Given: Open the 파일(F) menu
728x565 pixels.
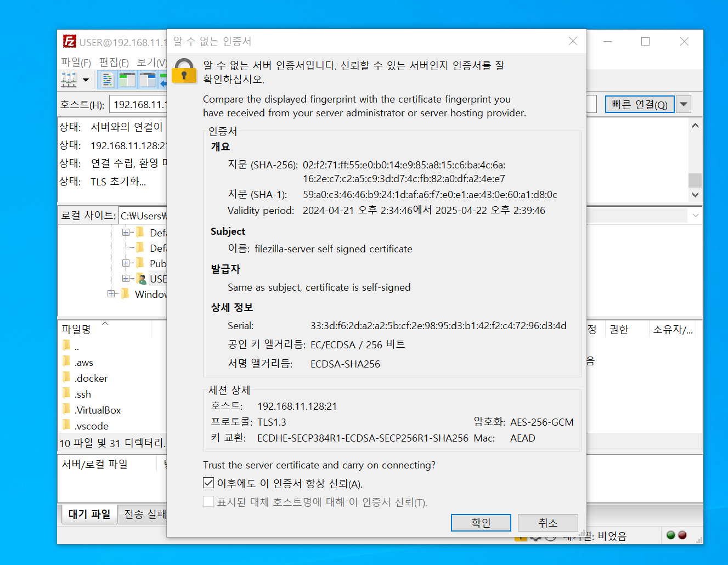Looking at the screenshot, I should coord(76,63).
